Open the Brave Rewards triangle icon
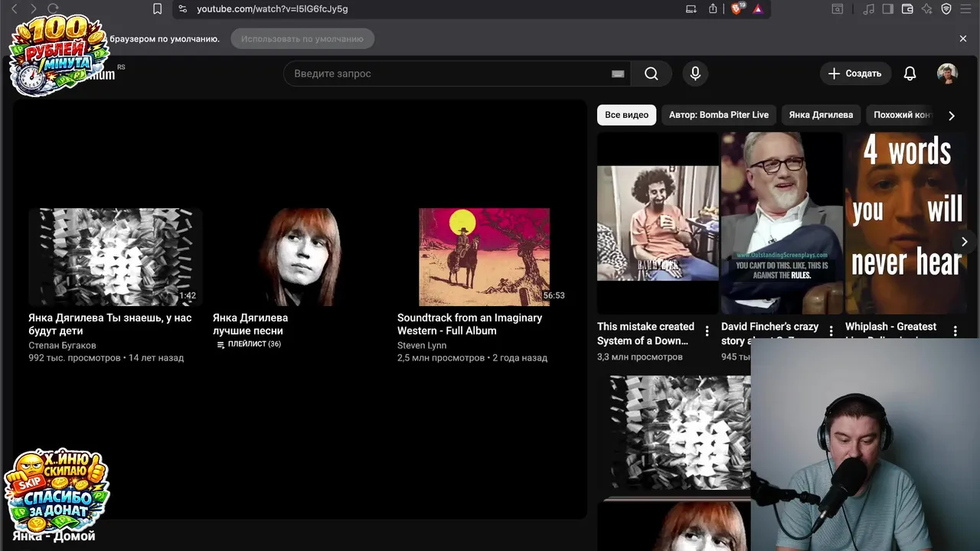 757,9
